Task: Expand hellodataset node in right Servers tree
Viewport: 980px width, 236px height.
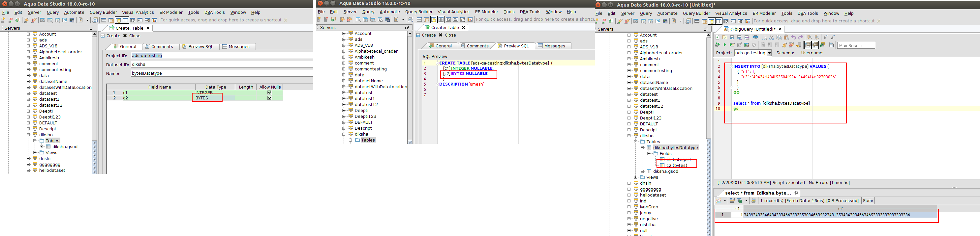Action: 629,195
